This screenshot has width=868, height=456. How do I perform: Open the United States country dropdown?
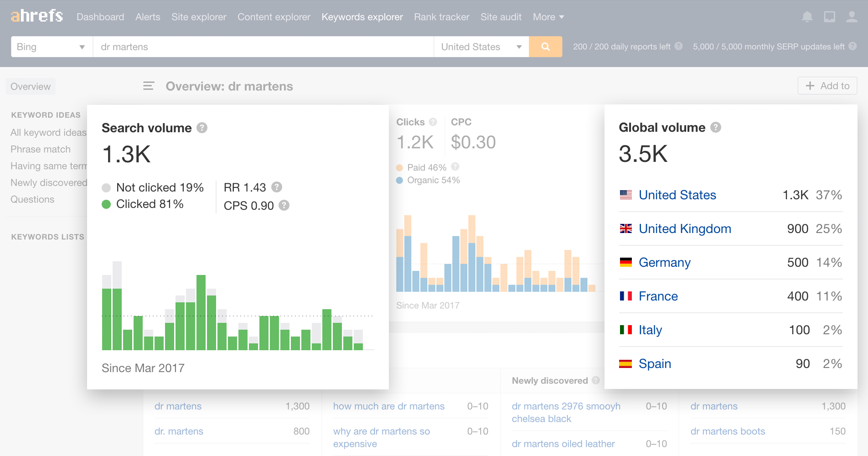coord(481,47)
